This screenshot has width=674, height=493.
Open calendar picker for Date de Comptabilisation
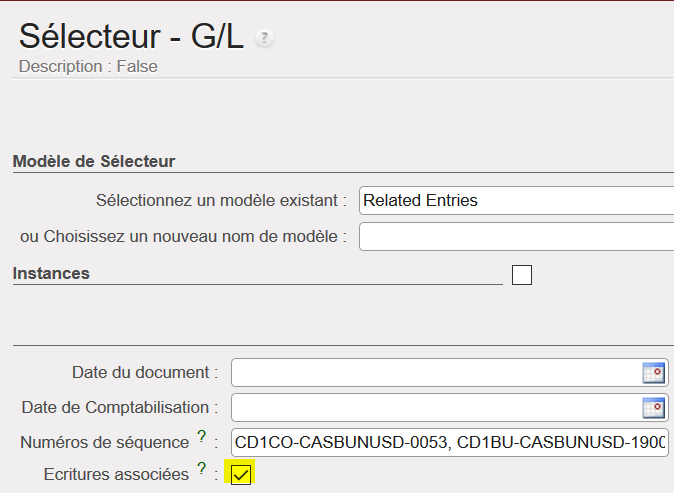pyautogui.click(x=653, y=407)
